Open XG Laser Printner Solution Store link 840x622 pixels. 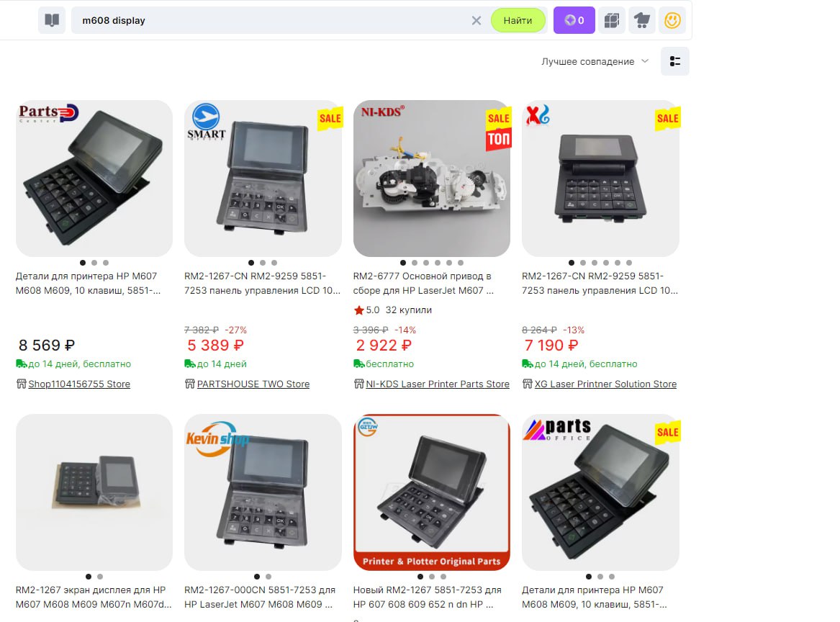point(605,384)
